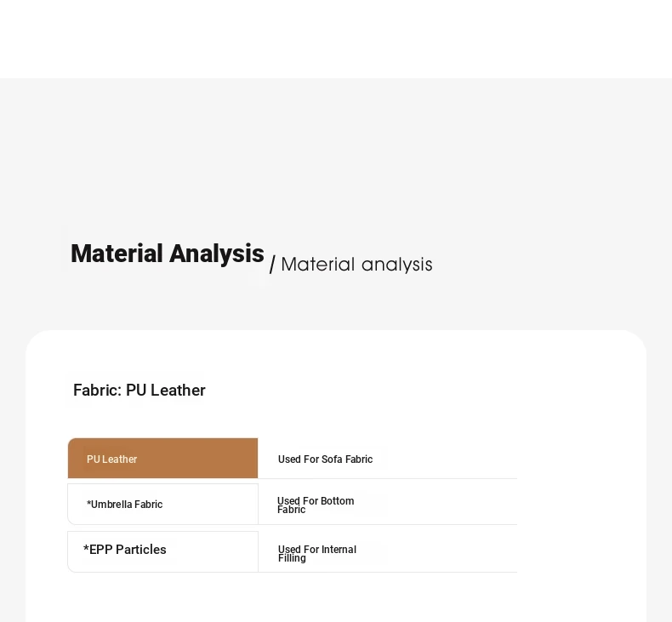Screen dimensions: 672x622
Task: Click the asterisk before "EPP Particles"
Action: point(86,548)
